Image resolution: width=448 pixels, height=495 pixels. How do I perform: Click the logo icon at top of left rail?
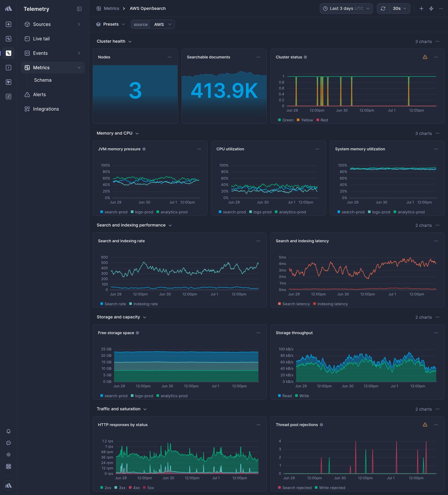[8, 8]
